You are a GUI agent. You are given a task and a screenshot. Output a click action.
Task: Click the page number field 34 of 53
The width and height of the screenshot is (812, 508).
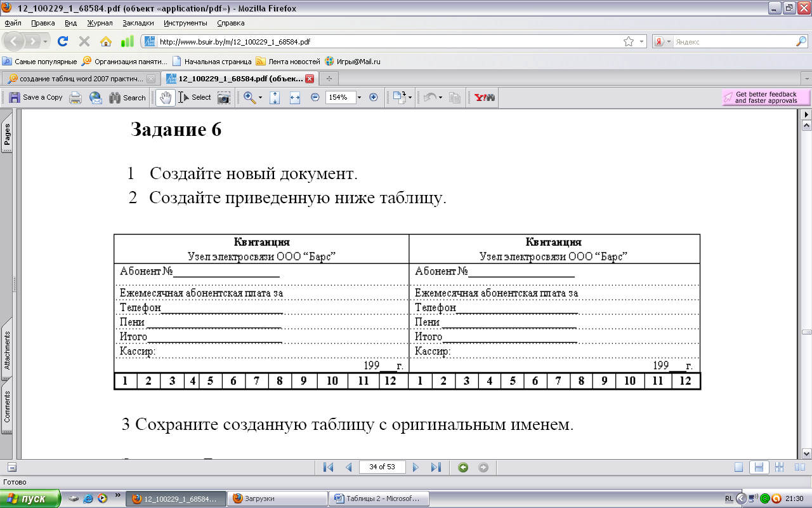coord(383,467)
